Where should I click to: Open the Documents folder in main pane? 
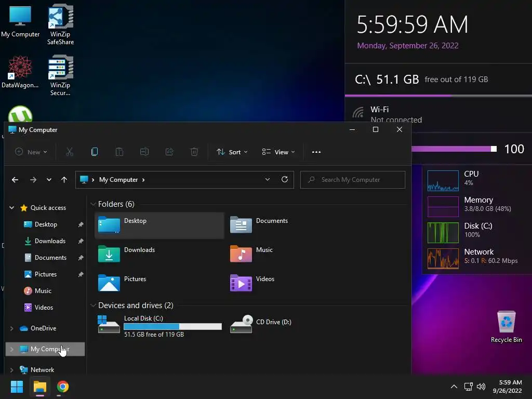[260, 224]
